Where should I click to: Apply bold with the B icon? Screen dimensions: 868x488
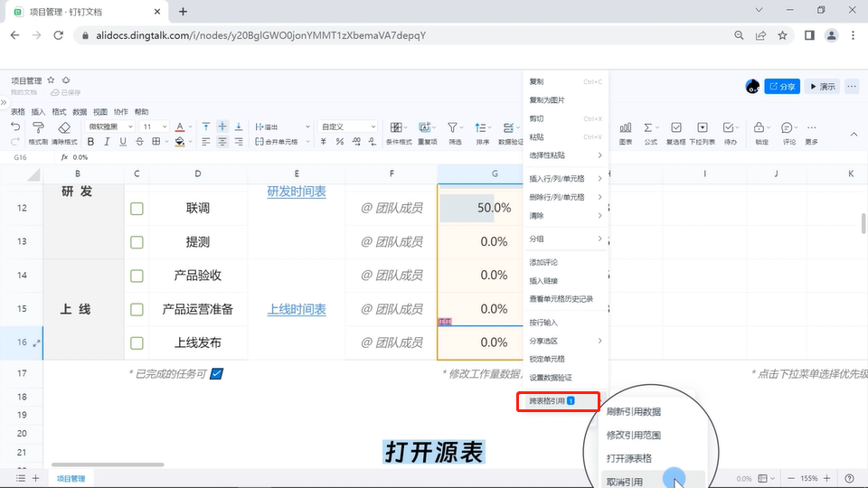click(92, 142)
